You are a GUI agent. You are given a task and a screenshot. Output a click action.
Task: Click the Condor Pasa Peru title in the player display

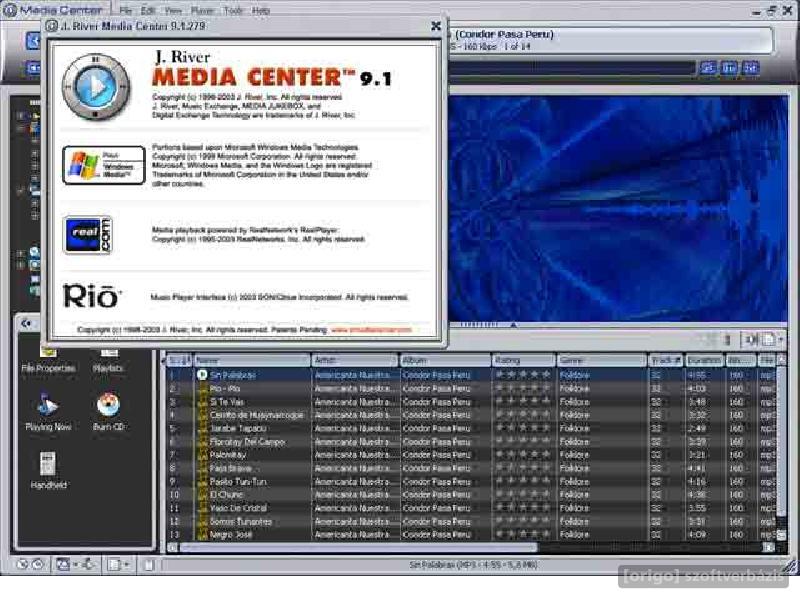505,34
